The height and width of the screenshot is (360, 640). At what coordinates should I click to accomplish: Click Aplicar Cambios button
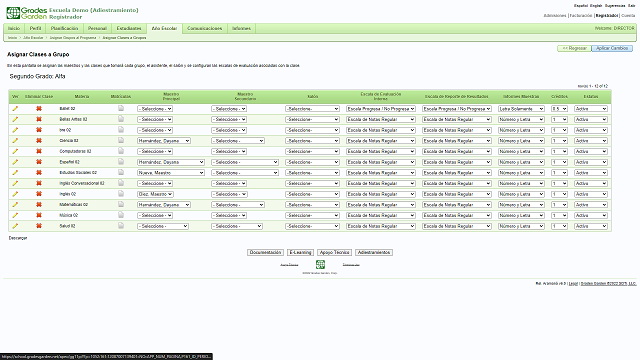[612, 48]
